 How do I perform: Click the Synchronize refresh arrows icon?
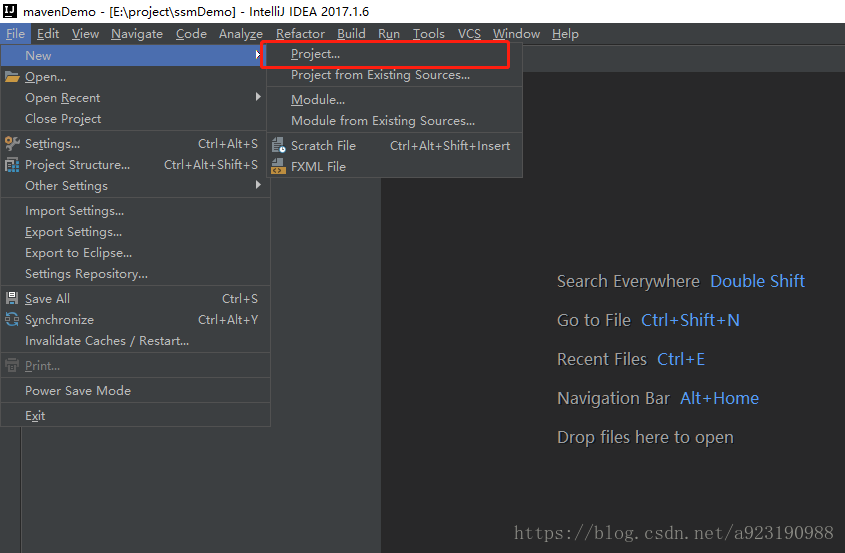[12, 320]
